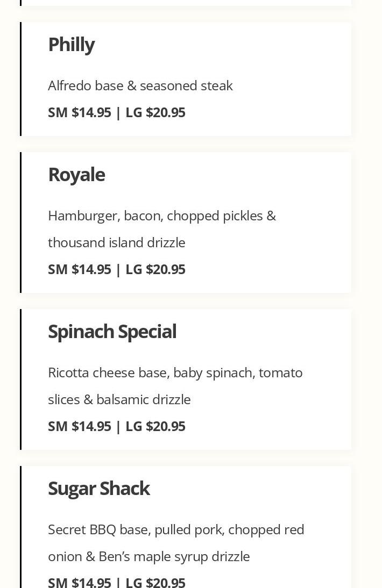Click the Ricotta cheese base description line
The image size is (382, 588).
(x=175, y=372)
